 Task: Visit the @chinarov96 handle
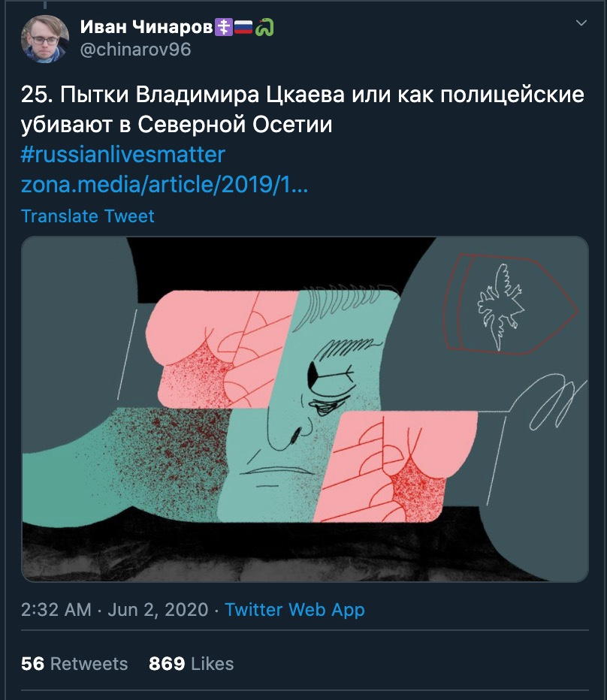135,50
